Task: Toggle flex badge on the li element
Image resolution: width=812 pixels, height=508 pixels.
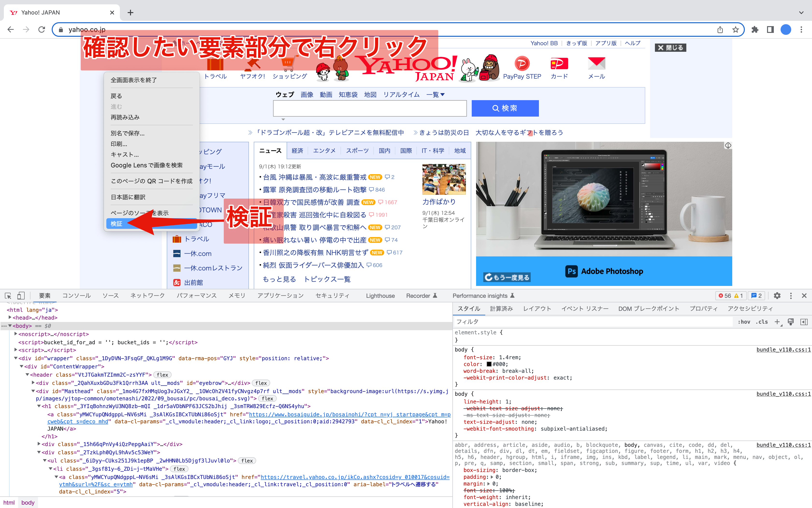Action: (179, 469)
